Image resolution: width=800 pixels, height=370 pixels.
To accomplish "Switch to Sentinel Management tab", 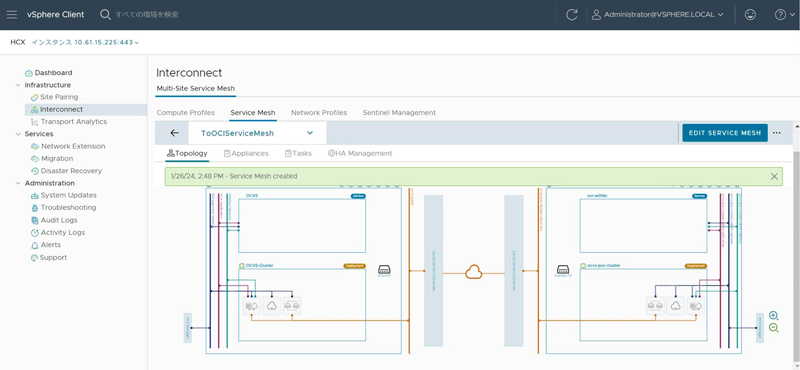I will click(x=399, y=112).
